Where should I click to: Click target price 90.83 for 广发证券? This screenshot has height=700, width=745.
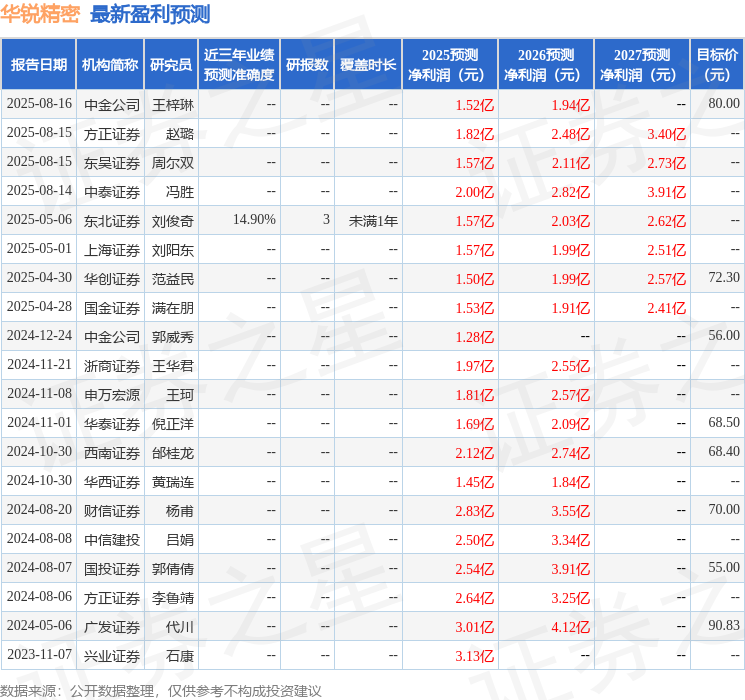point(724,625)
